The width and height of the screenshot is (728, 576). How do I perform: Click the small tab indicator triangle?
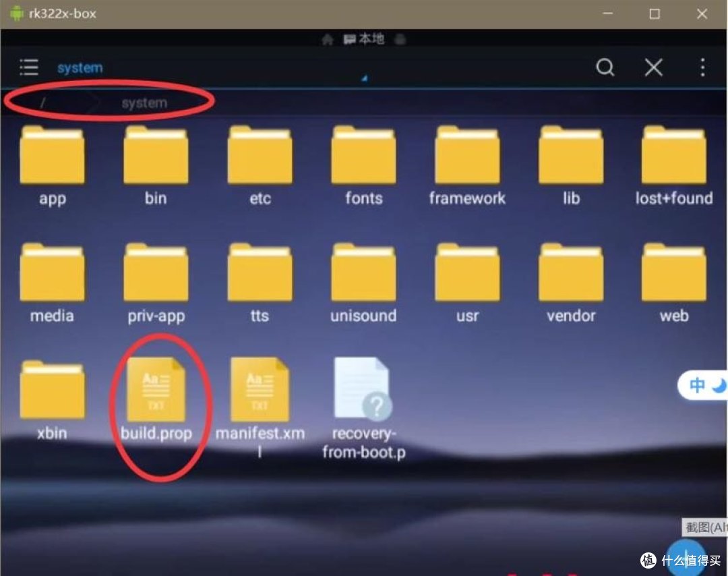point(365,78)
